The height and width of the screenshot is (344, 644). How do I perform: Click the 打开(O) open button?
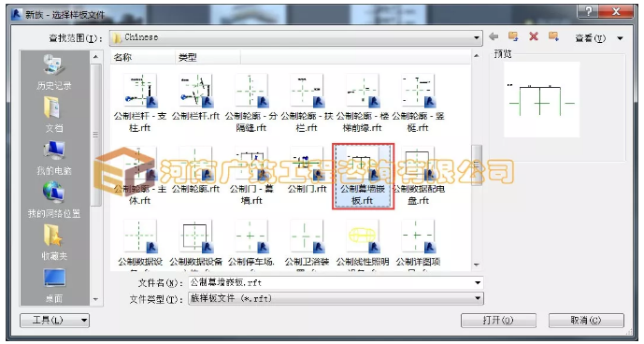point(498,320)
